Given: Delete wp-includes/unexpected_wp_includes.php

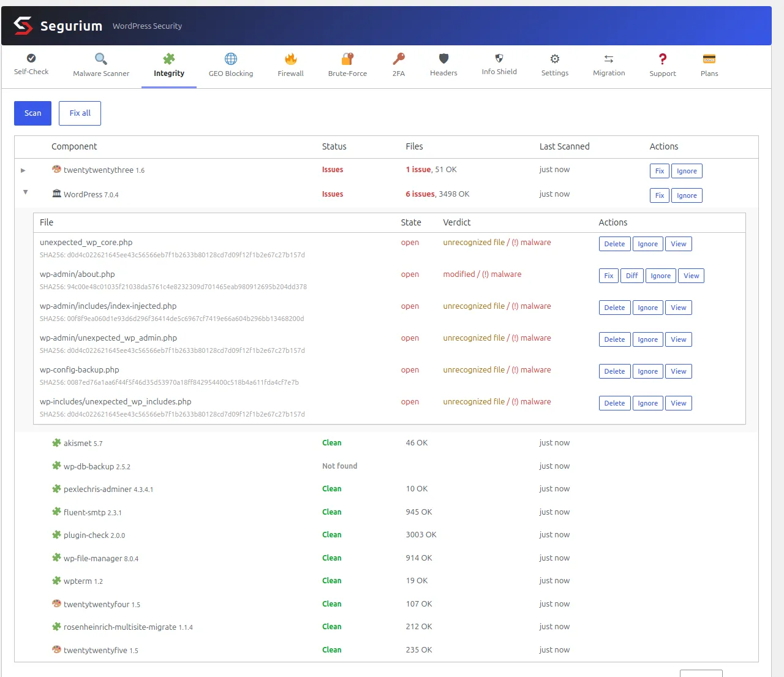Looking at the screenshot, I should point(614,403).
